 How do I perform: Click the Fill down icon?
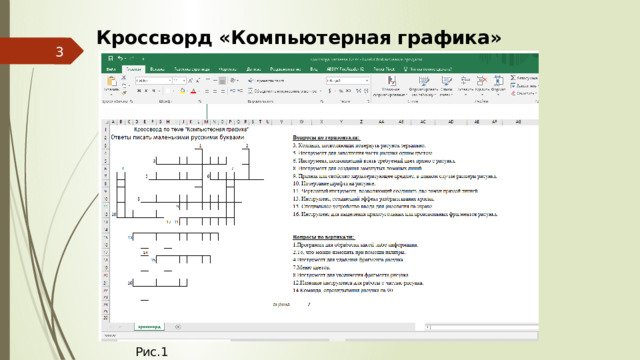(513, 86)
